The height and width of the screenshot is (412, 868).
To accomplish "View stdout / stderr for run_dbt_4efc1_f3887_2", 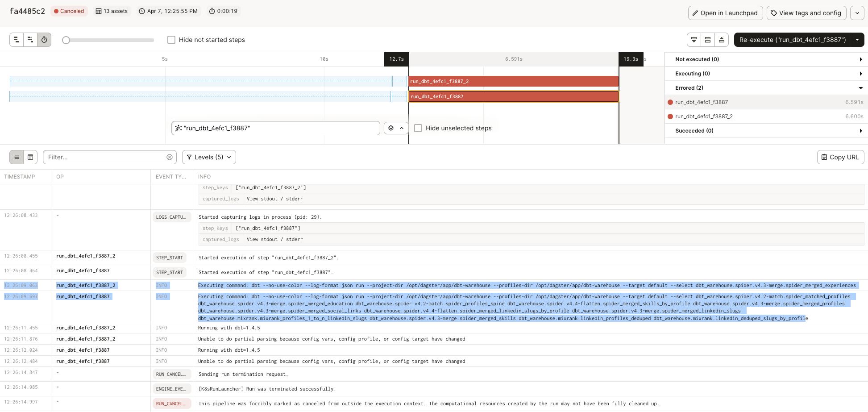I will (274, 199).
